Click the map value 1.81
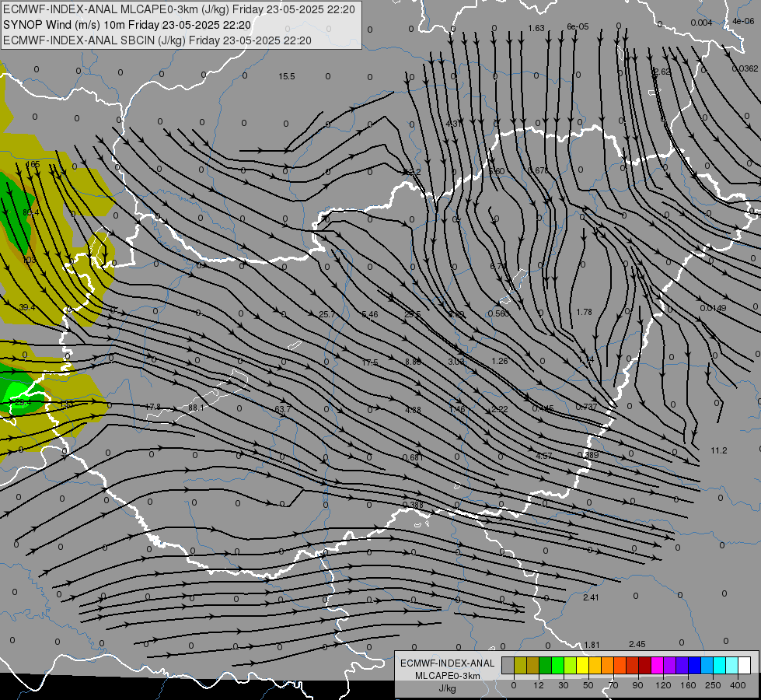This screenshot has height=700, width=761. (x=592, y=645)
